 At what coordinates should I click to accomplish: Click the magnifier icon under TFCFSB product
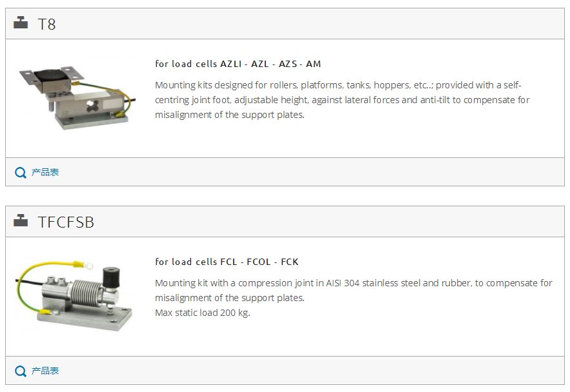click(21, 371)
